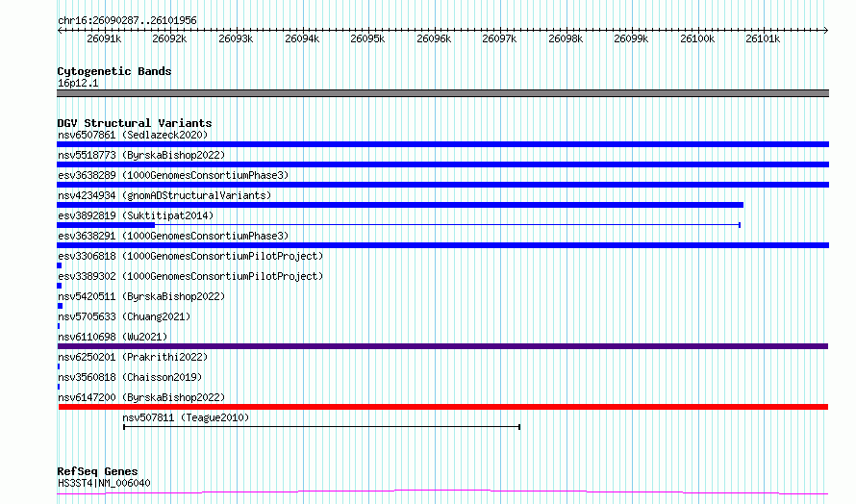Screen dimensions: 856x504
Task: Click the 26094k ruler label
Action: coord(302,38)
